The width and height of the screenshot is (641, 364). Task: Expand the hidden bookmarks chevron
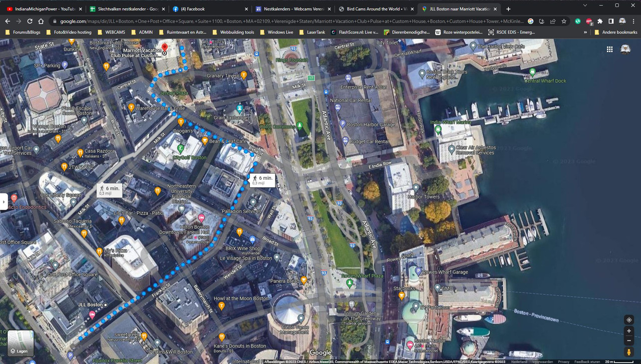click(585, 32)
